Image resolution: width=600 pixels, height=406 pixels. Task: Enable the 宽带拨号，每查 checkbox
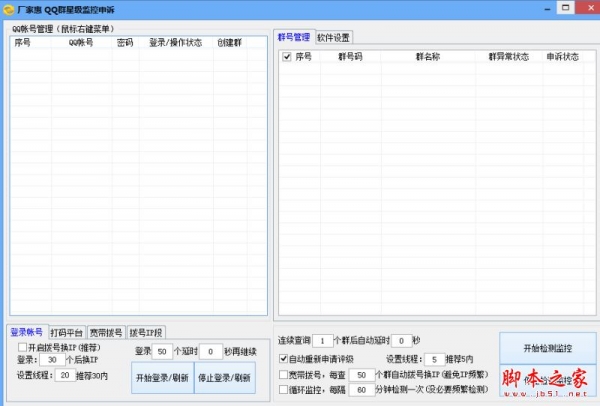(x=283, y=374)
